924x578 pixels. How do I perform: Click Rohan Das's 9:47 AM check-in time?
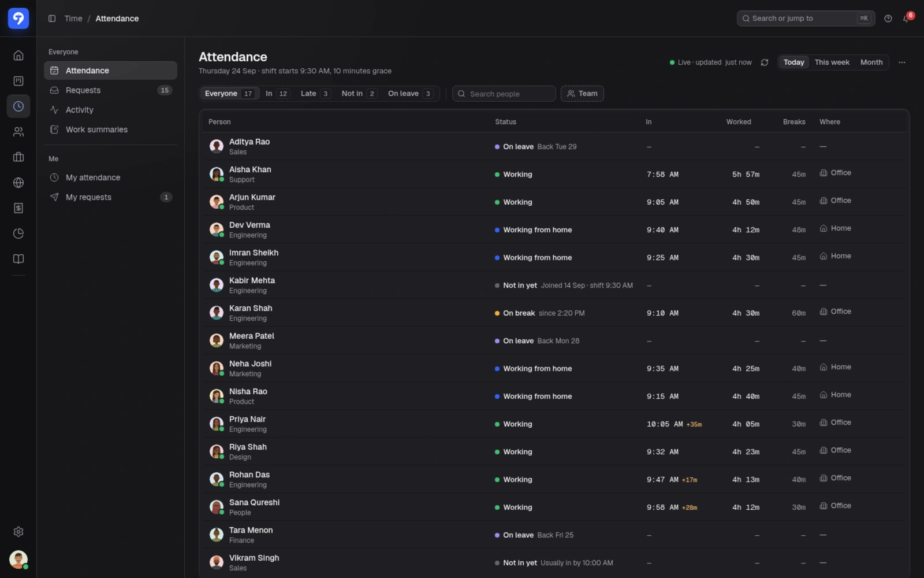tap(662, 480)
